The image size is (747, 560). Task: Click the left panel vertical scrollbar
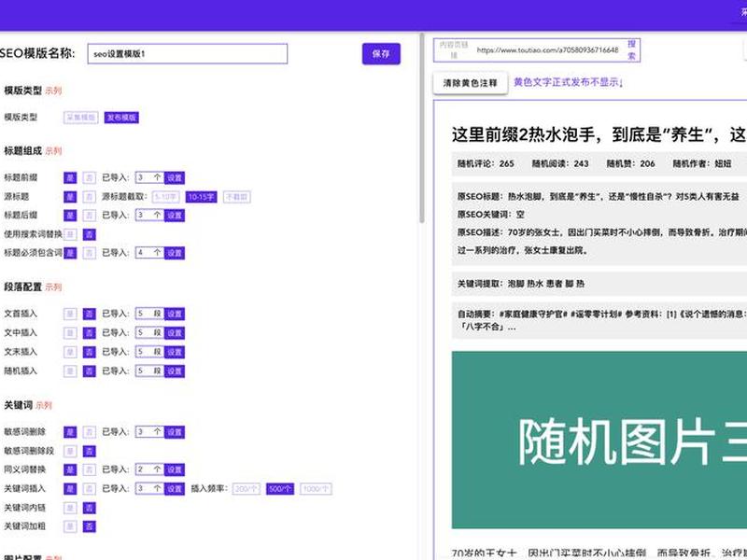(422, 129)
